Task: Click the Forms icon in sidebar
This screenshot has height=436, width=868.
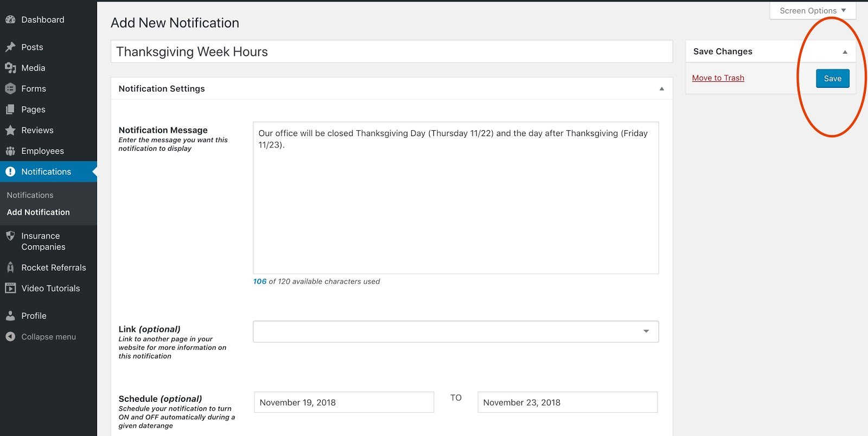Action: 10,88
